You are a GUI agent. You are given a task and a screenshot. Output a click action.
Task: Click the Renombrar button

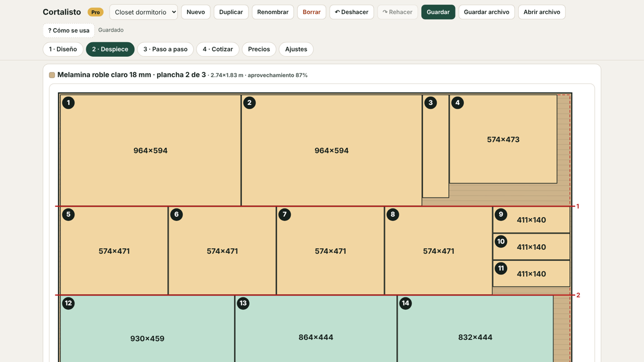pos(273,12)
